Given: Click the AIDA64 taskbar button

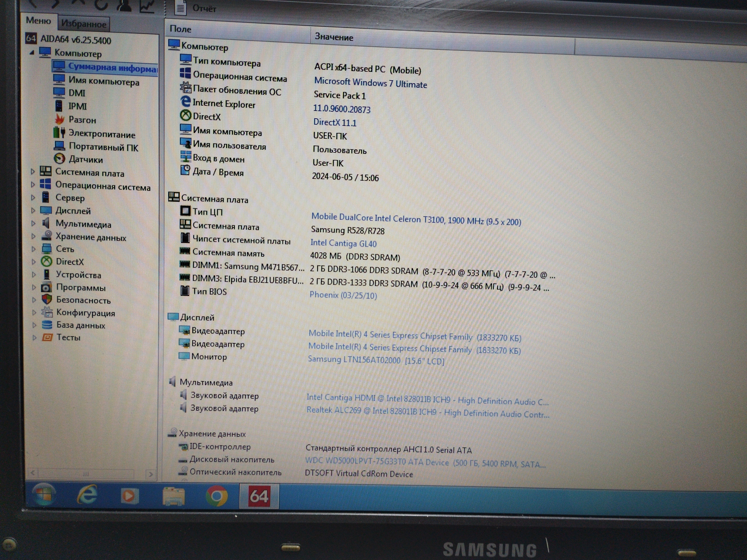Looking at the screenshot, I should (x=259, y=496).
